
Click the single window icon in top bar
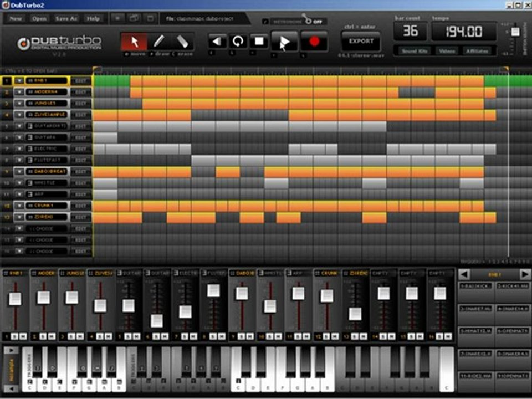click(150, 18)
